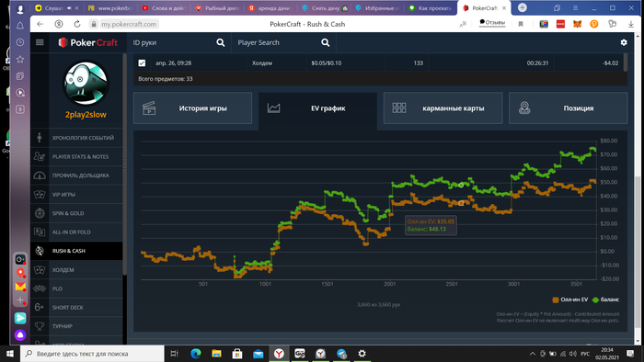The image size is (644, 362).
Task: Toggle Олл-ин EV legend series
Action: pos(570,300)
